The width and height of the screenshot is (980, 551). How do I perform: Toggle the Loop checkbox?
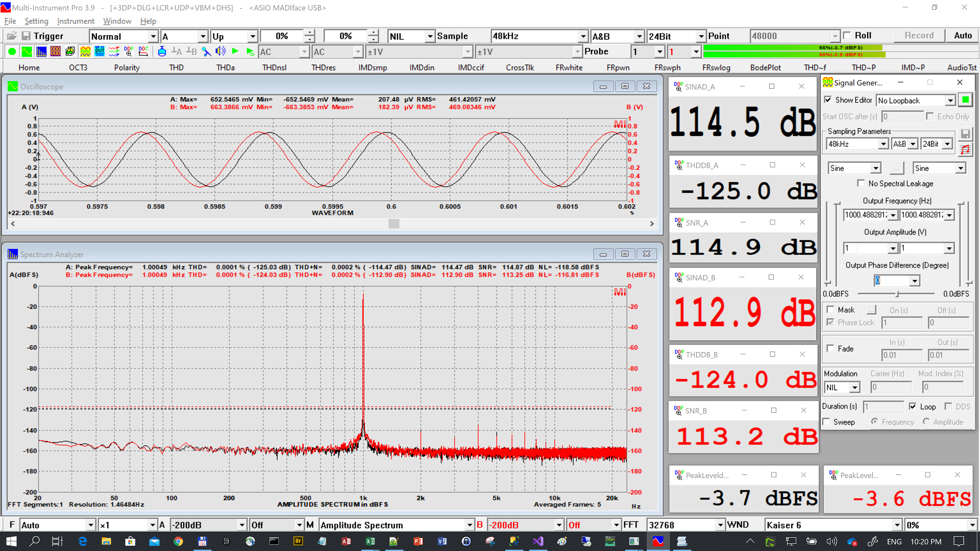click(913, 407)
